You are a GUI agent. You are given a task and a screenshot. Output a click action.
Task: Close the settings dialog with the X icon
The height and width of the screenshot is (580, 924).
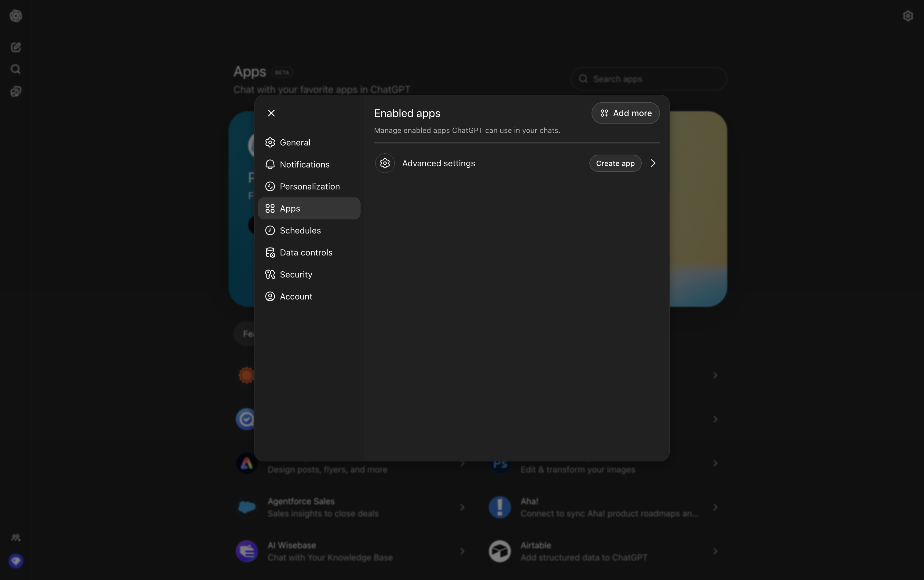[271, 113]
